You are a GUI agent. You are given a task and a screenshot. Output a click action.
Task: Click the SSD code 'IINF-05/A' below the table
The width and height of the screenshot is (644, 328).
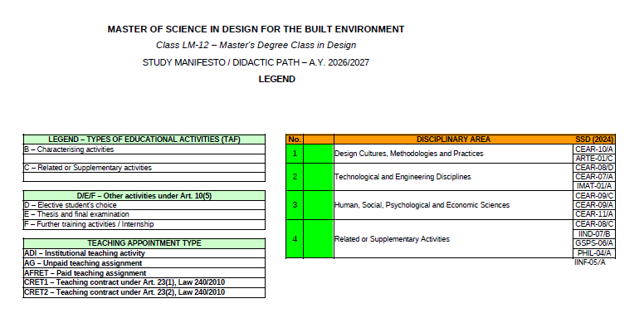590,262
